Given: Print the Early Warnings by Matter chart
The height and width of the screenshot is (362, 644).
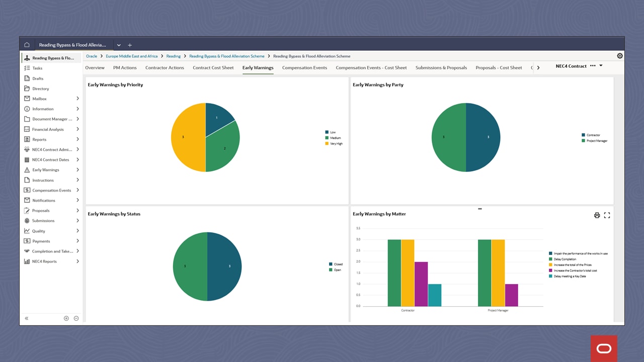Looking at the screenshot, I should point(597,215).
